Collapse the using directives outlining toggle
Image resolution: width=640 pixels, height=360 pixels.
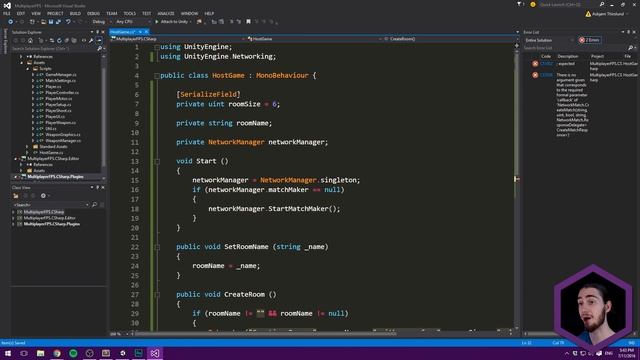coord(157,47)
